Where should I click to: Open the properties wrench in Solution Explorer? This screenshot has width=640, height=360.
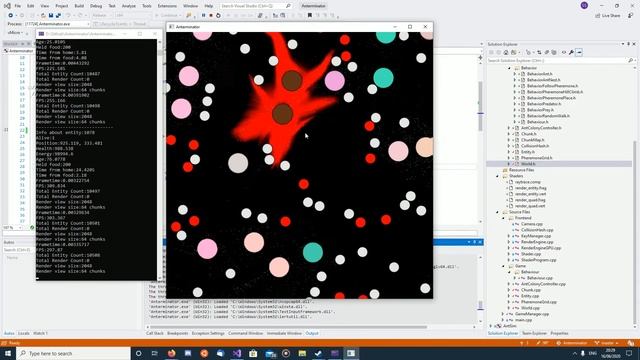tap(571, 52)
